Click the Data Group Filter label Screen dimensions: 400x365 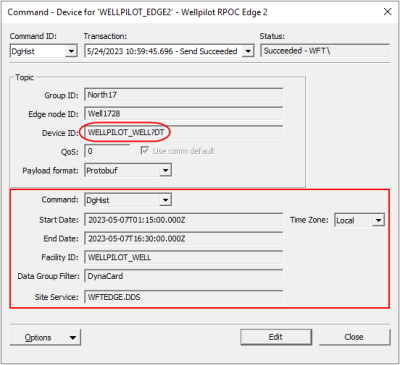tap(49, 276)
